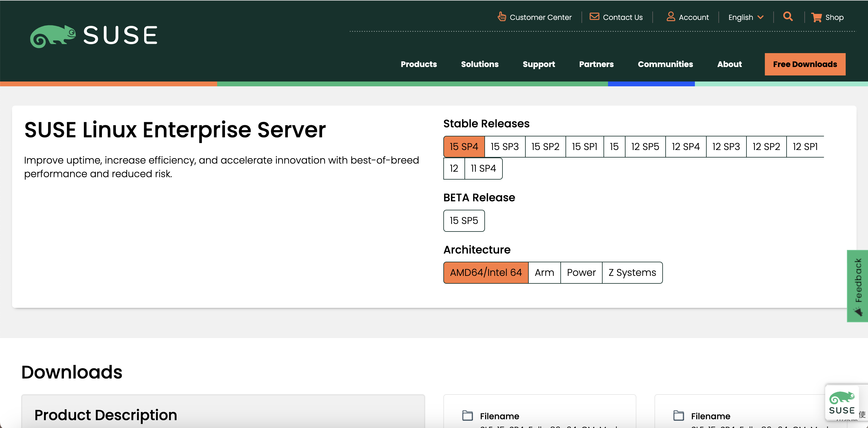Open site search with the magnifier icon

788,16
